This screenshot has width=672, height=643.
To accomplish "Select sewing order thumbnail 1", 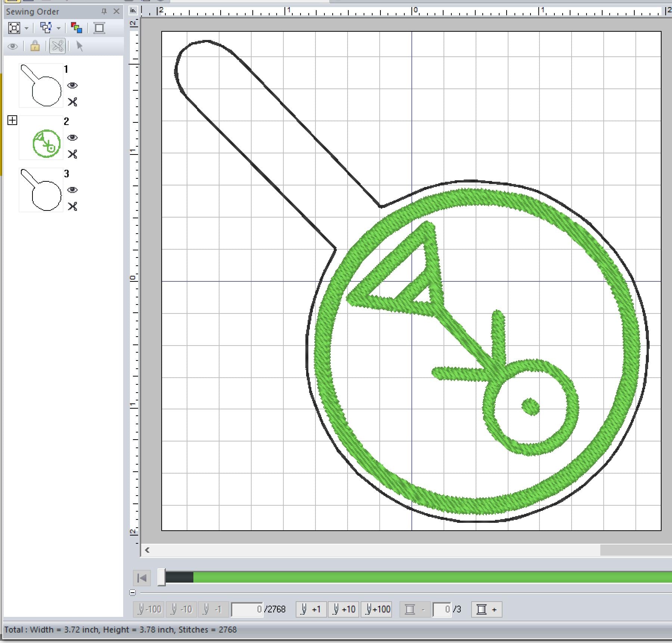I will (x=41, y=85).
